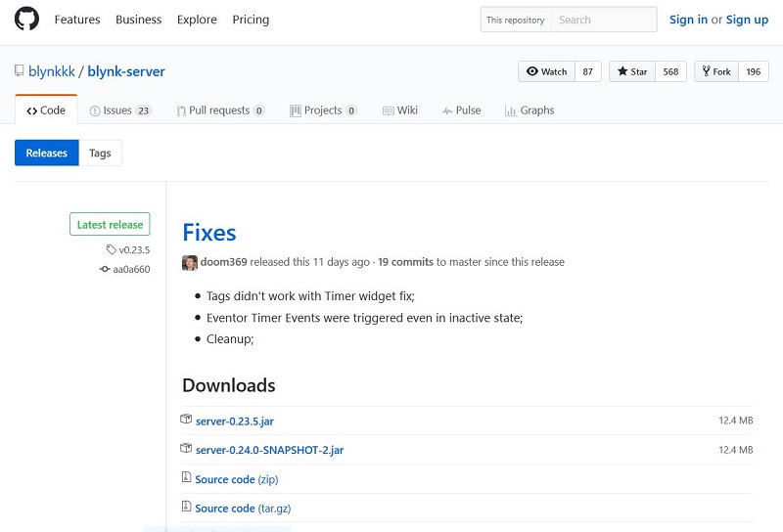Open the Pull requests tab
783x532 pixels.
[x=220, y=111]
